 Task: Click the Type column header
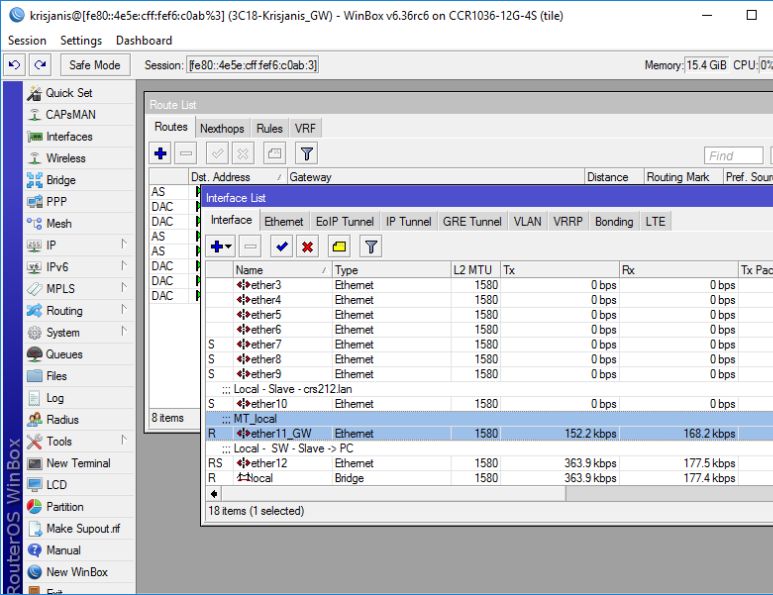click(x=391, y=270)
